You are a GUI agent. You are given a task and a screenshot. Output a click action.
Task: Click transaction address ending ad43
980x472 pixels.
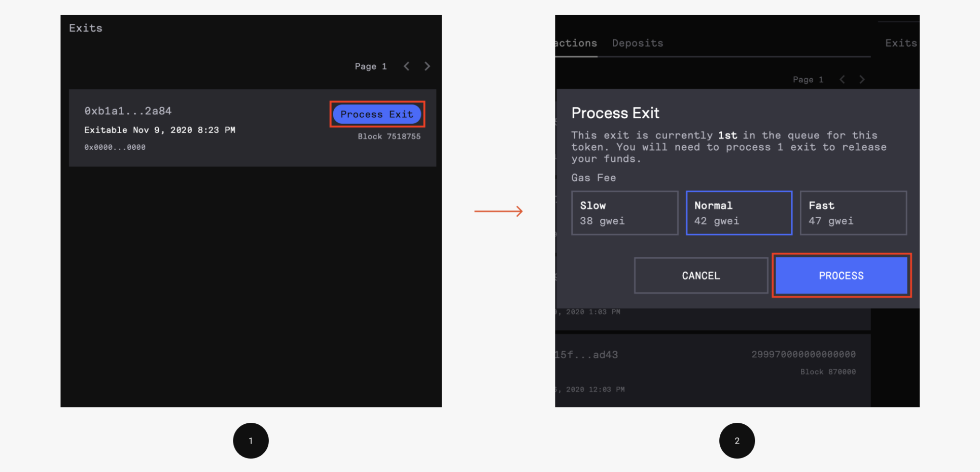coord(586,355)
